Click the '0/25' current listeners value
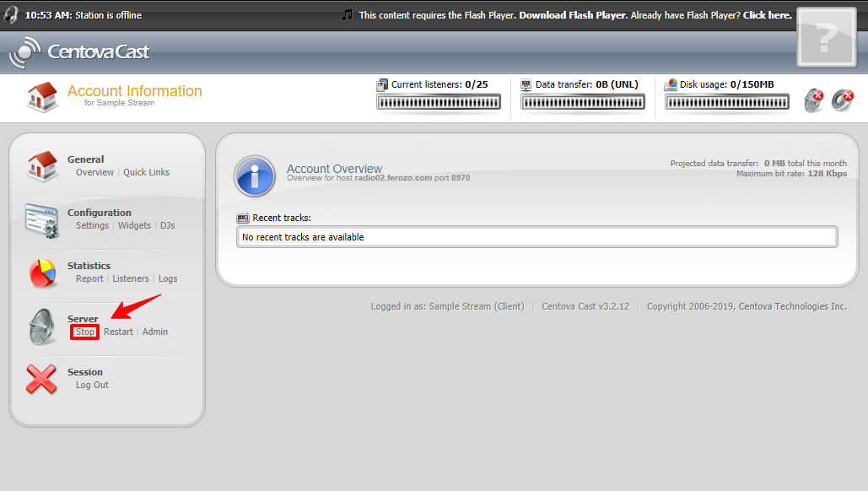 tap(477, 84)
